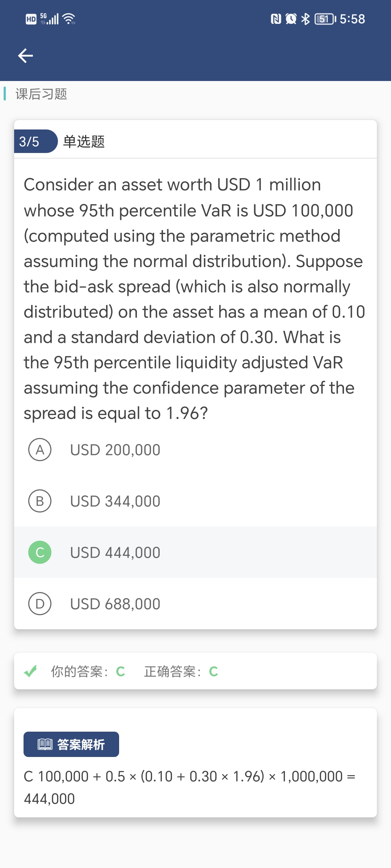Image resolution: width=391 pixels, height=868 pixels.
Task: Tap the alarm clock status icon
Action: (291, 19)
